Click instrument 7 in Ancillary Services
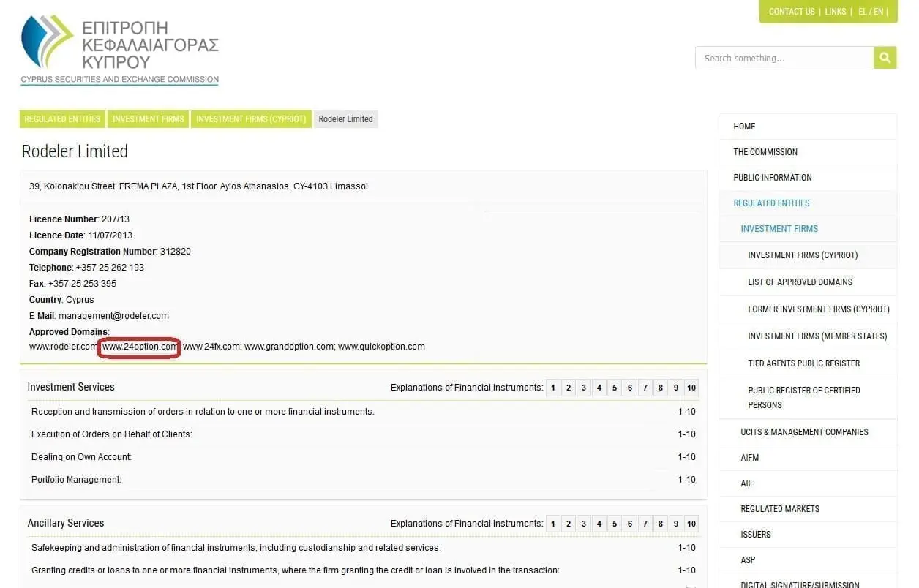The height and width of the screenshot is (588, 919). pos(645,524)
